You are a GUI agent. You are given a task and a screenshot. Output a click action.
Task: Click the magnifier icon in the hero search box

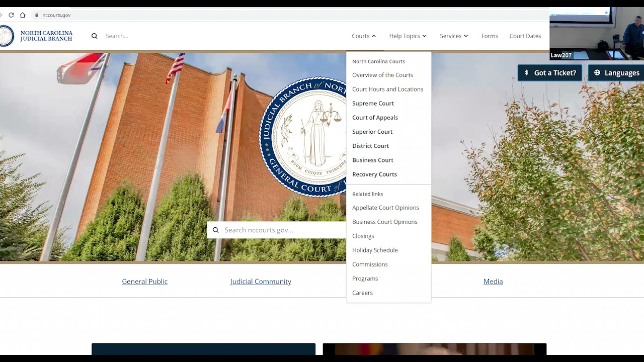[216, 230]
